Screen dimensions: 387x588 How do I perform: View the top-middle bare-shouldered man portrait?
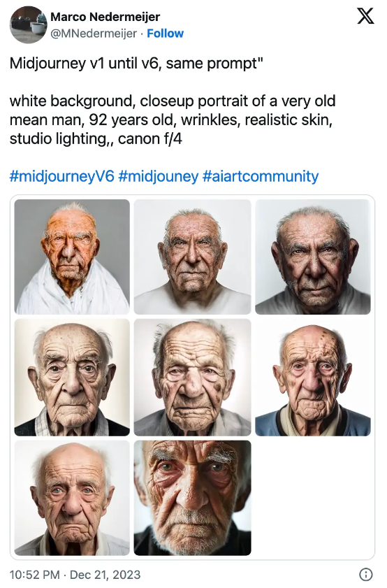(193, 257)
